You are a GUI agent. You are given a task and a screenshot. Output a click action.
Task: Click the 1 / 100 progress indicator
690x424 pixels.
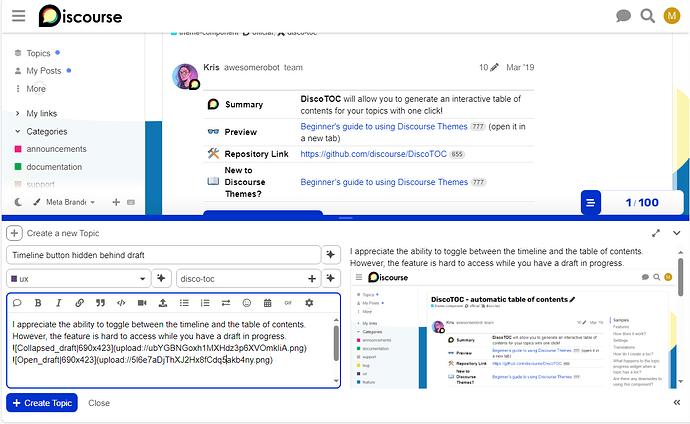click(642, 203)
